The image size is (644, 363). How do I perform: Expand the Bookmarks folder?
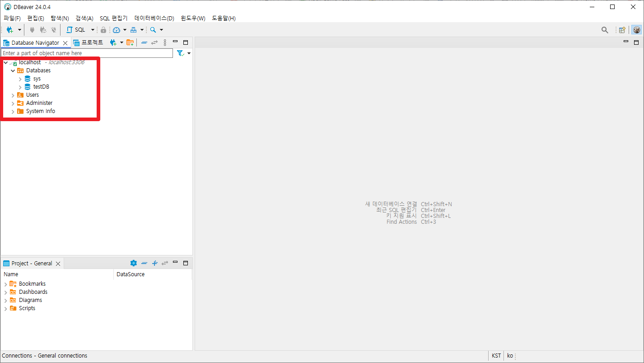[5, 284]
